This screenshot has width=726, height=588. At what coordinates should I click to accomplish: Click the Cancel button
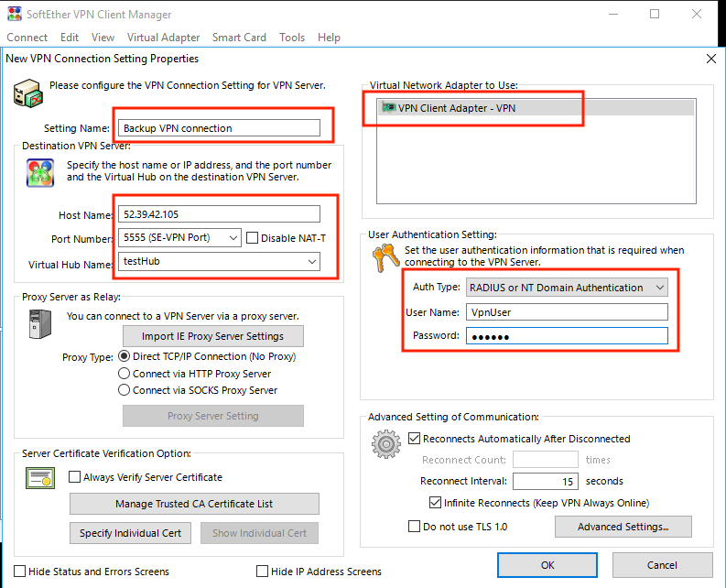[662, 565]
